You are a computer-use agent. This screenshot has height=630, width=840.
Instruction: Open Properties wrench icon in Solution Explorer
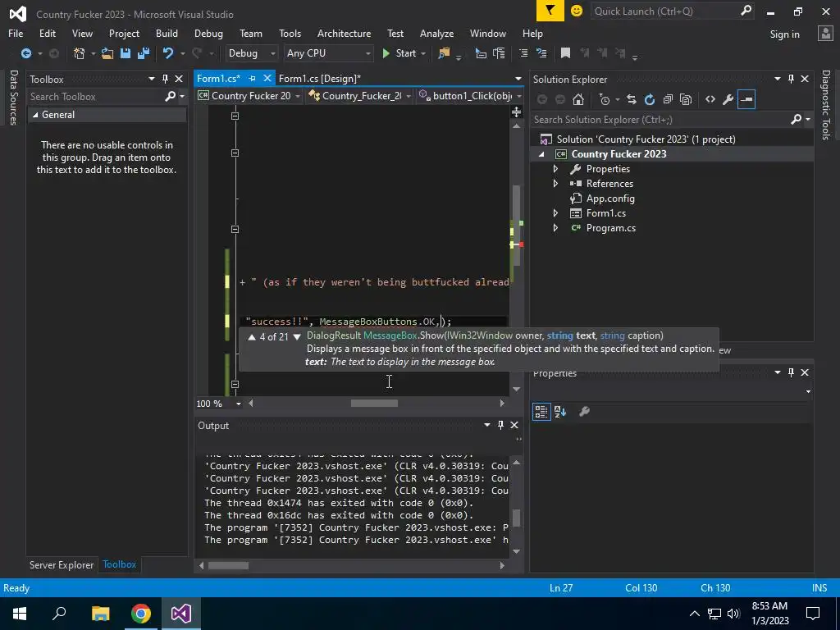point(728,99)
